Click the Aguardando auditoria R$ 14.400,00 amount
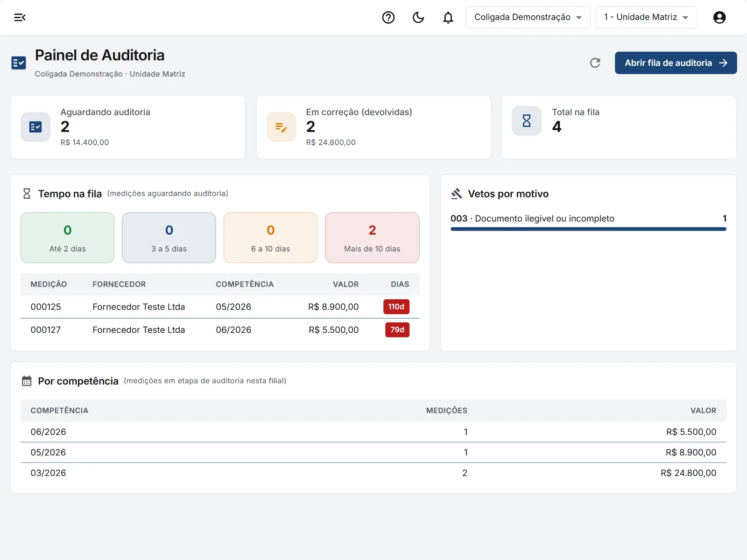Screen dimensions: 747x560 point(85,142)
